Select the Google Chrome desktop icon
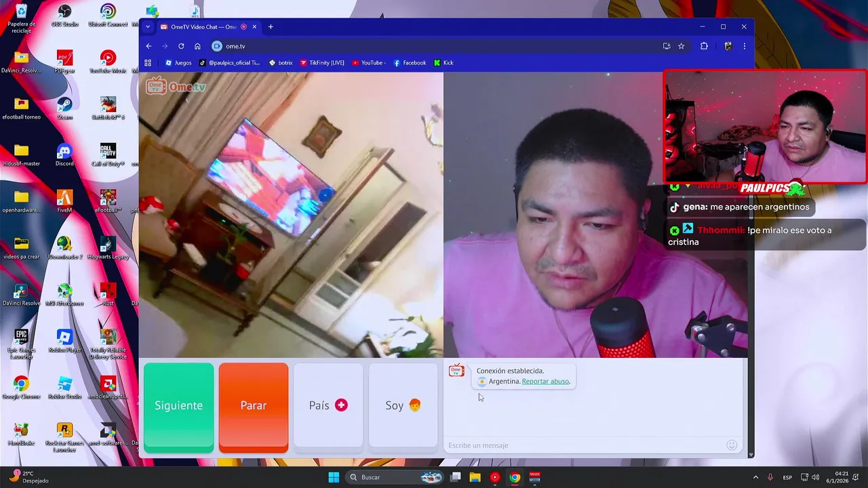This screenshot has width=868, height=488. click(21, 388)
